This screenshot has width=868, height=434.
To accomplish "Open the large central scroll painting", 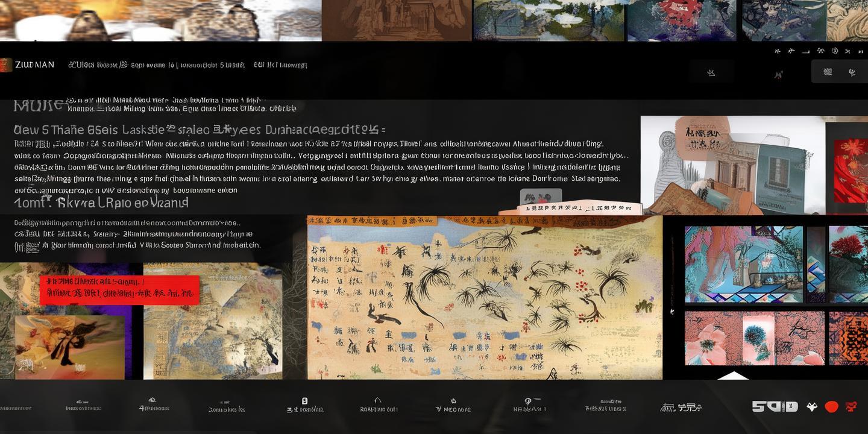I will pos(484,298).
